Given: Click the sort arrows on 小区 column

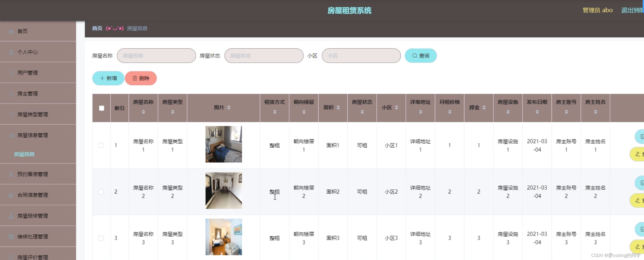Looking at the screenshot, I should [396, 108].
